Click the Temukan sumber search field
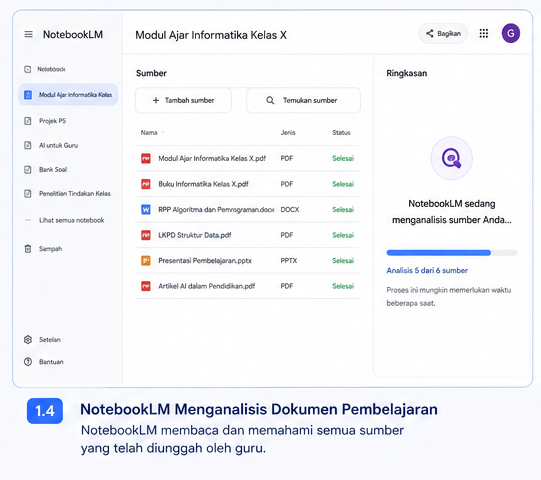 (303, 100)
